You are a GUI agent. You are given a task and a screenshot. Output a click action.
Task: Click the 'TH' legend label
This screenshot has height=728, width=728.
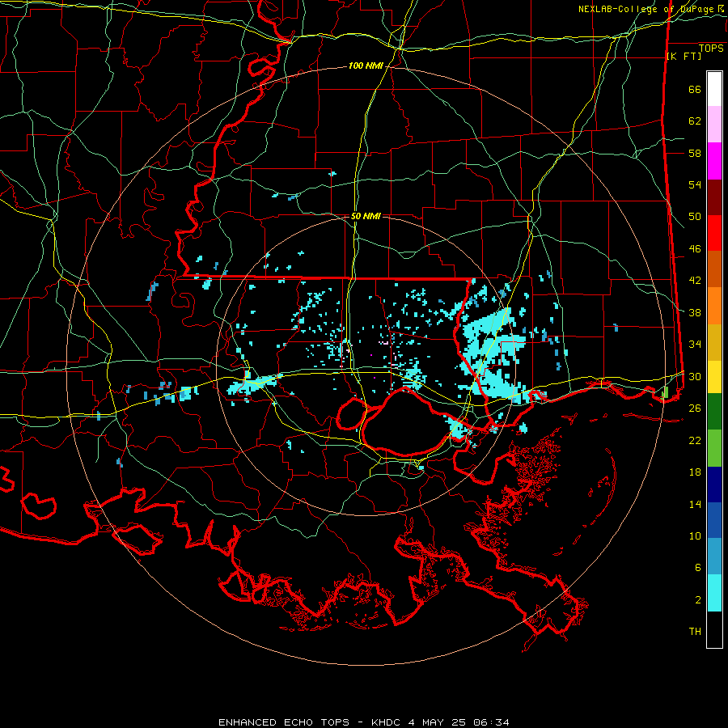695,632
